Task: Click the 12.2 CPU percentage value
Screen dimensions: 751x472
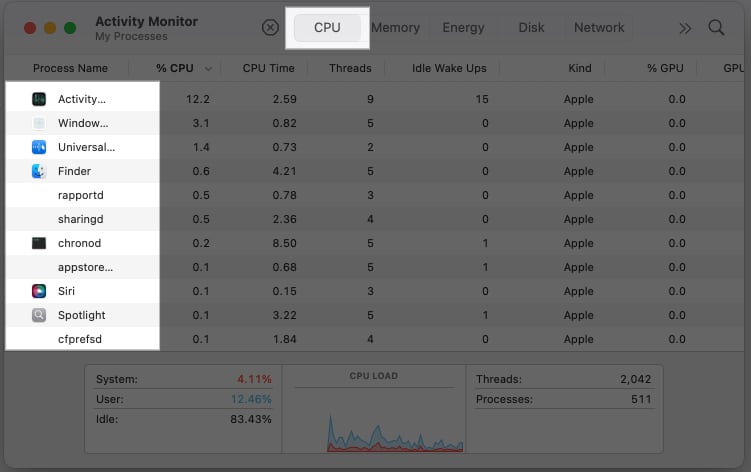Action: pyautogui.click(x=198, y=99)
